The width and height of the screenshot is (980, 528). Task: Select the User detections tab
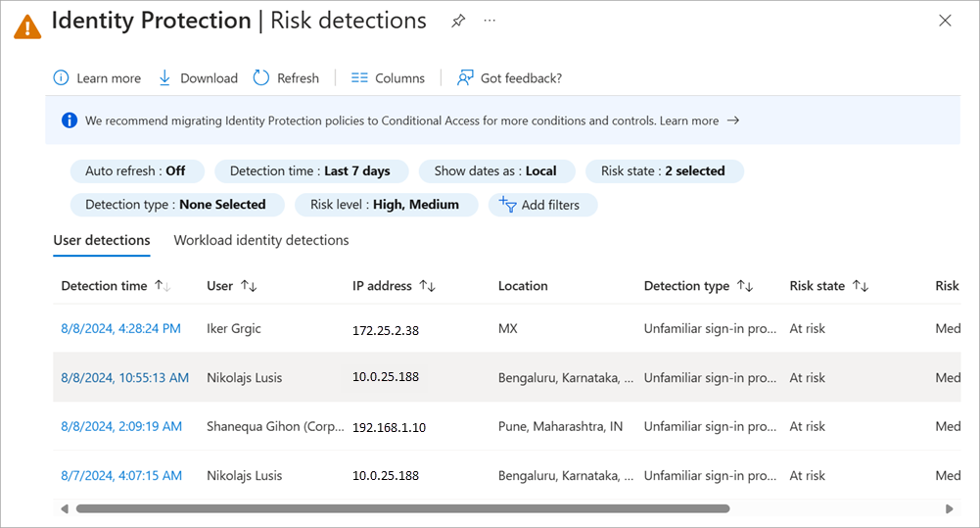(102, 240)
